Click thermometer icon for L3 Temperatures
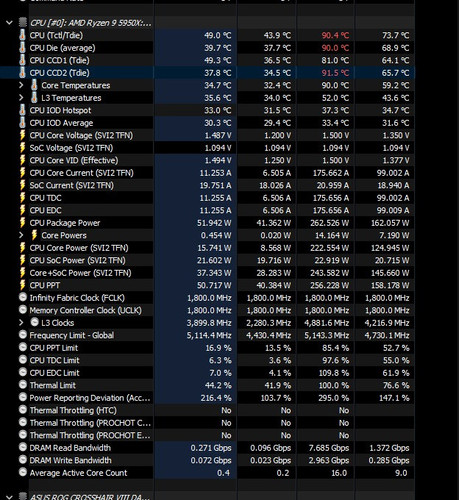This screenshot has height=500, width=459. coord(34,98)
